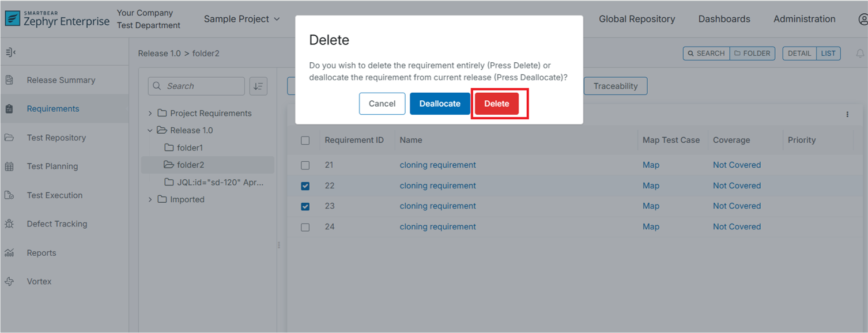
Task: Switch to the DETAIL view tab
Action: (799, 53)
